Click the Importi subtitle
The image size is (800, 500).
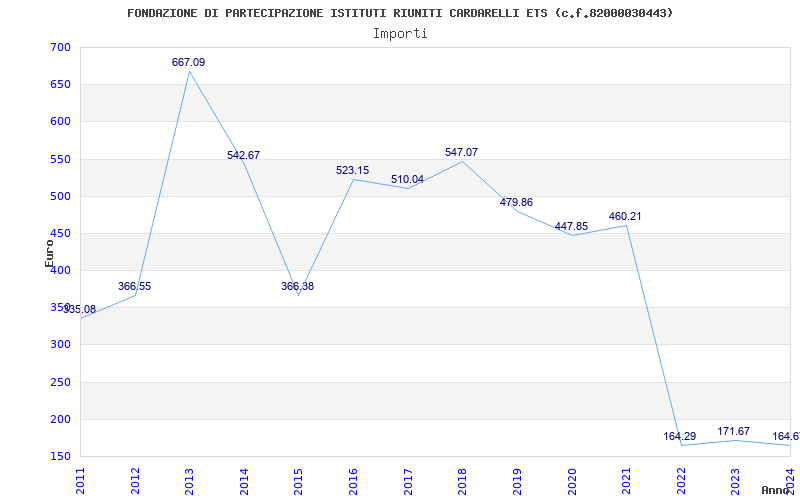tap(400, 34)
